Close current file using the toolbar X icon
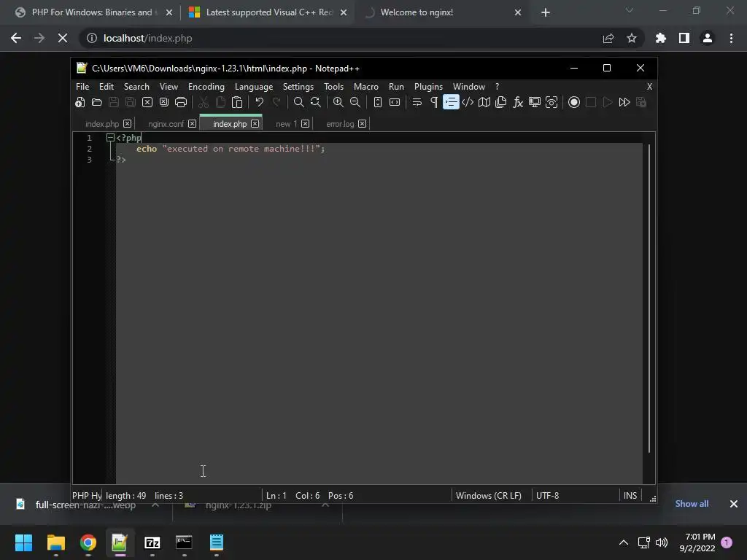This screenshot has height=560, width=747. click(x=147, y=102)
